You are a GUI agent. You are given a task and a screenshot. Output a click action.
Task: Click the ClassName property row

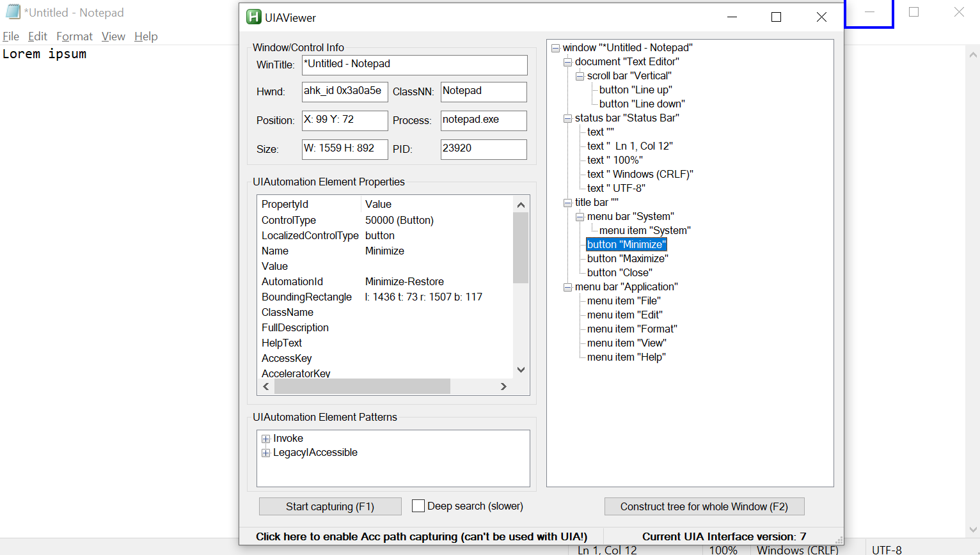coord(386,312)
